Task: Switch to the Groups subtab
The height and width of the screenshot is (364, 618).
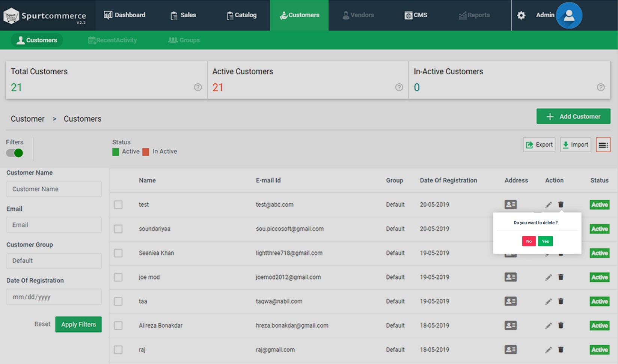Action: point(184,40)
